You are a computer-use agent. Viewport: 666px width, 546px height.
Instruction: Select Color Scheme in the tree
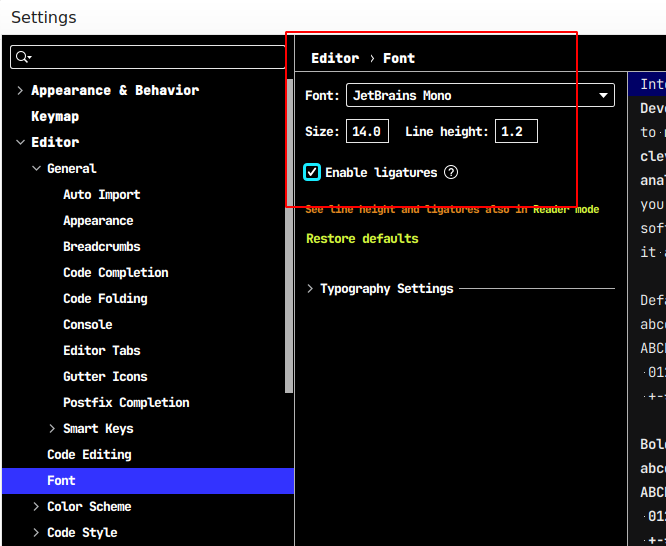89,506
